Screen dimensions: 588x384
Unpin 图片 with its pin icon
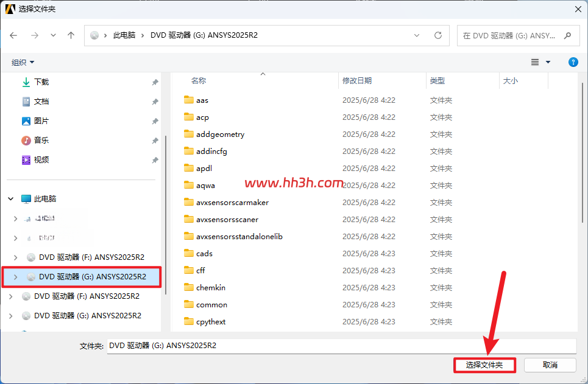pyautogui.click(x=155, y=121)
